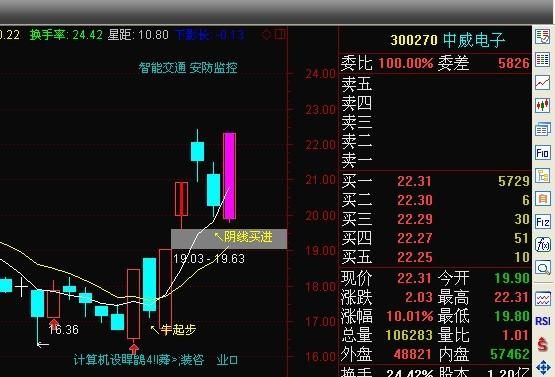Click the 委差 value 5826
The height and width of the screenshot is (377, 555).
[514, 63]
